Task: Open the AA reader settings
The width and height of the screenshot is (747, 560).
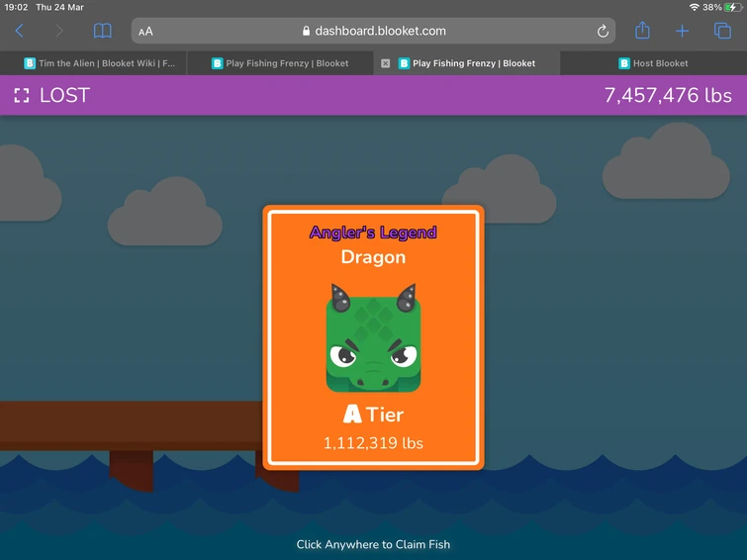Action: 145,32
